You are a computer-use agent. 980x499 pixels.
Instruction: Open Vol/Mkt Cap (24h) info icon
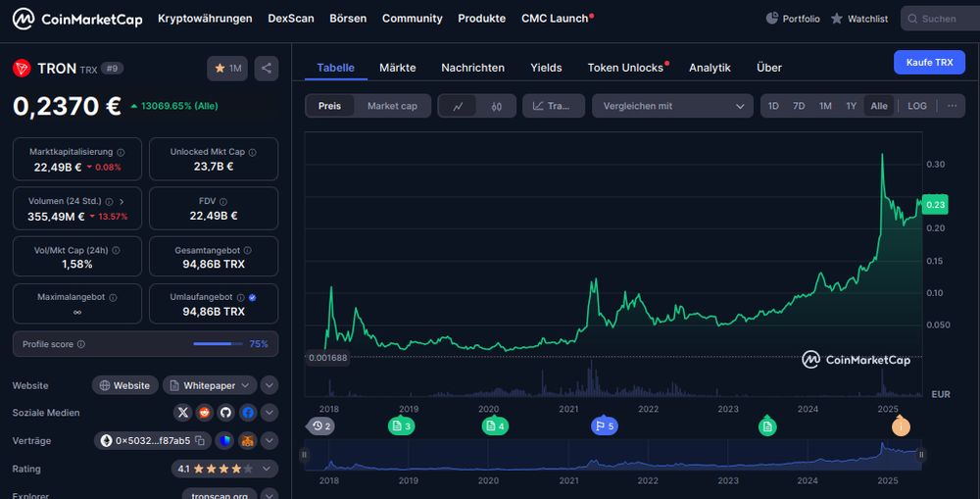pos(116,250)
